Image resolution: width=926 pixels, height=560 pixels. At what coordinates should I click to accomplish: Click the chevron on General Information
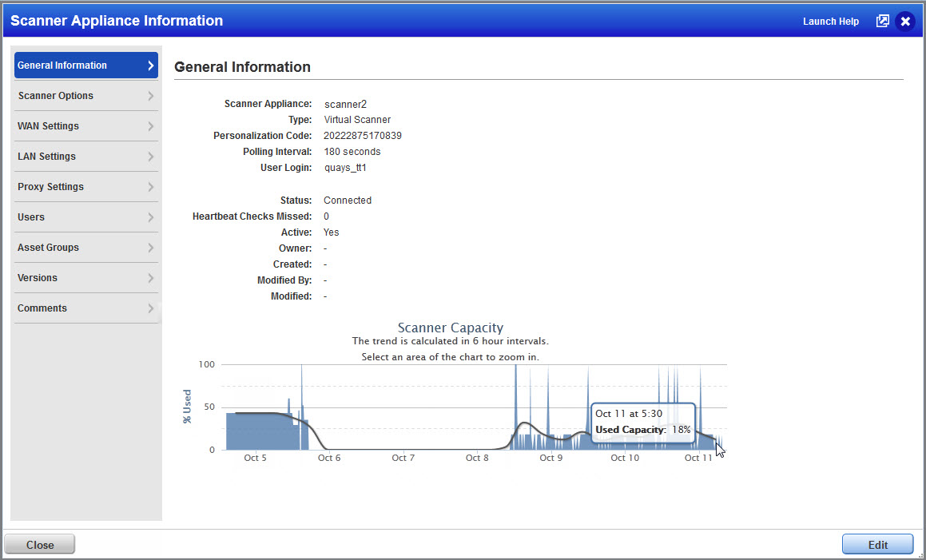tap(152, 65)
